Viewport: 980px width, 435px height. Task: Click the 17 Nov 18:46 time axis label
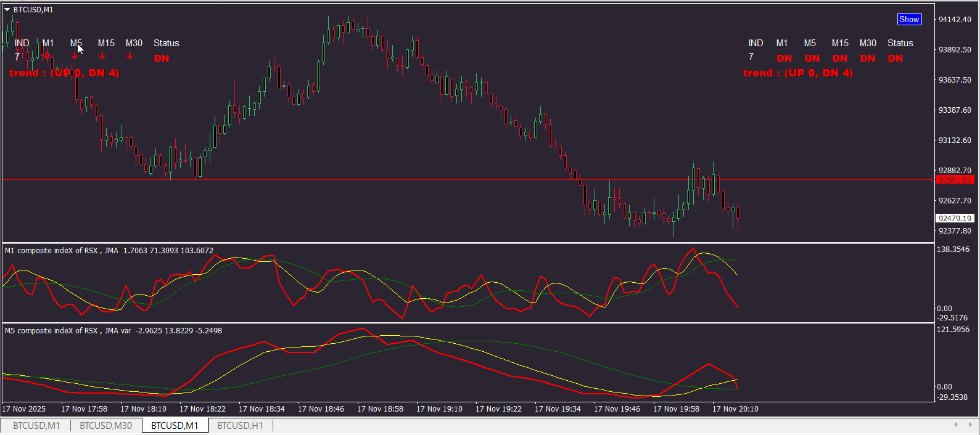pos(321,409)
